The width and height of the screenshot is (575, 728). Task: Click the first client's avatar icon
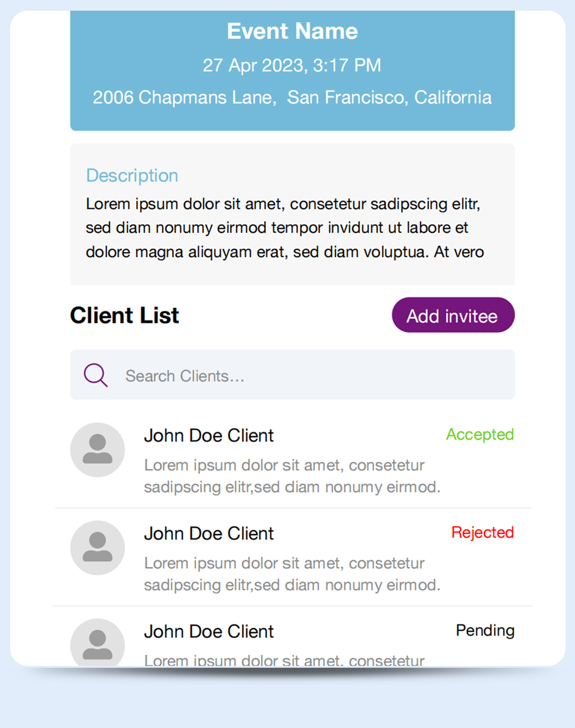tap(98, 449)
